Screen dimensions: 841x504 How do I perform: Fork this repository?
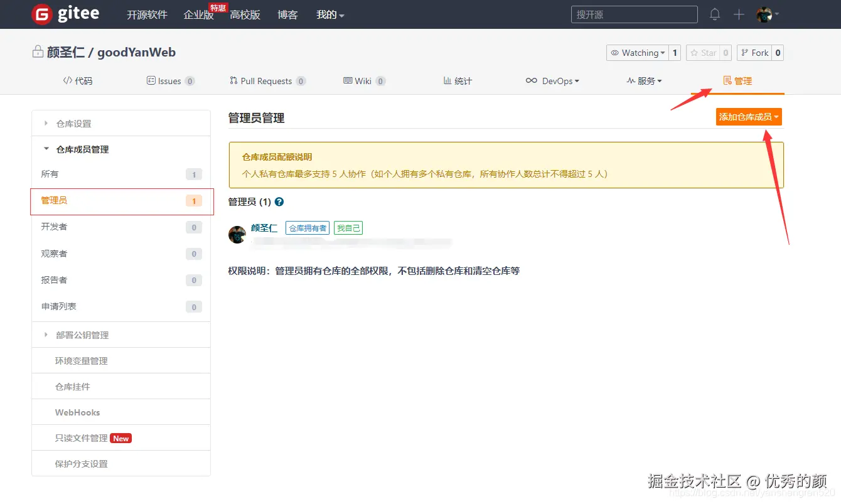[x=754, y=53]
